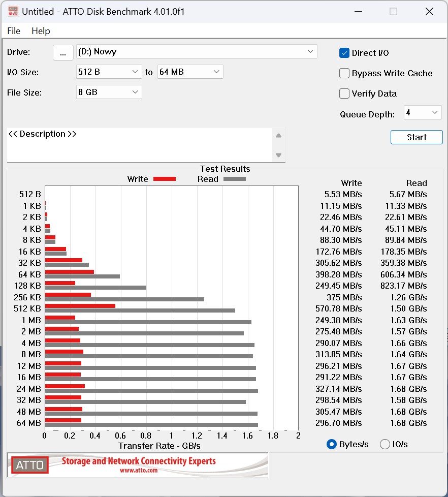Click the ATTO logo in the banner
448x497 pixels.
pos(30,464)
